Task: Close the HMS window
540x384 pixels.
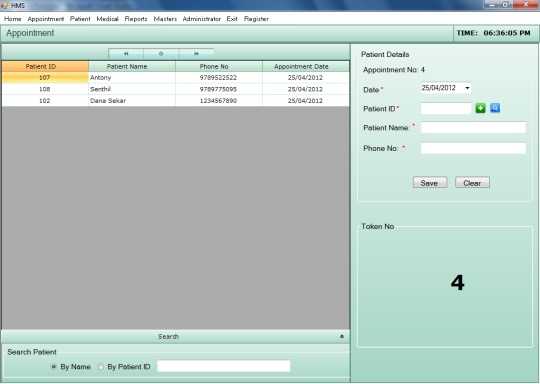Action: tap(526, 5)
